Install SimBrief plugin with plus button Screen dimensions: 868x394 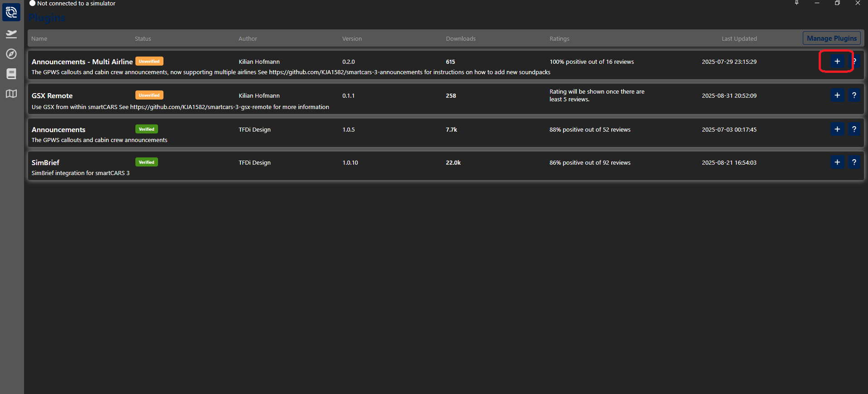coord(837,162)
